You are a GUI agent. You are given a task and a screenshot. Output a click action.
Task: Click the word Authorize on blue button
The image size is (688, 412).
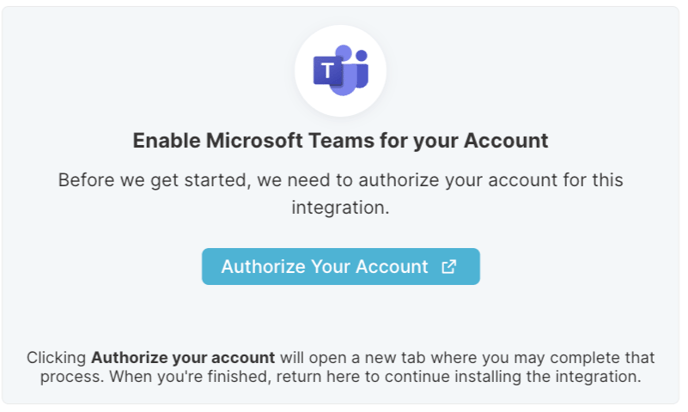pos(263,266)
